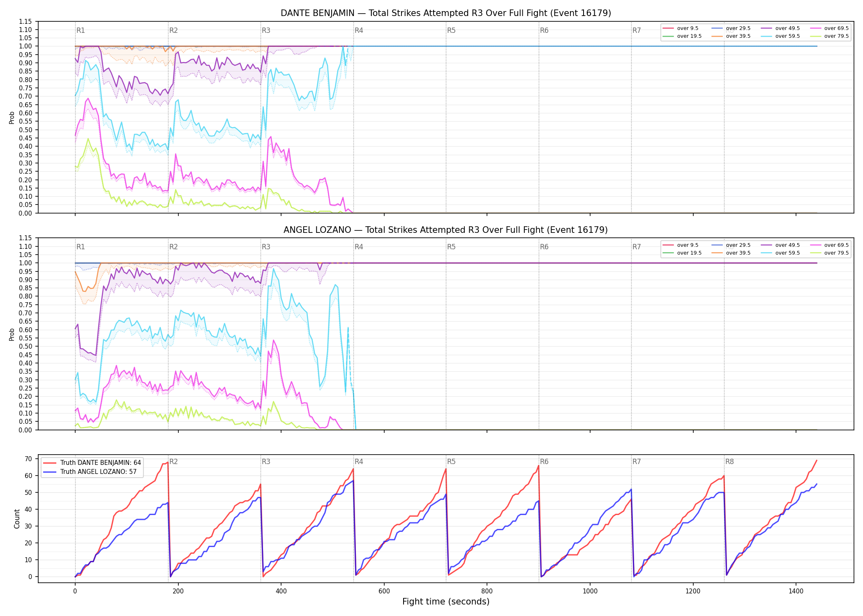
Task: Select R4 round label in Lozano chart
Action: point(359,247)
